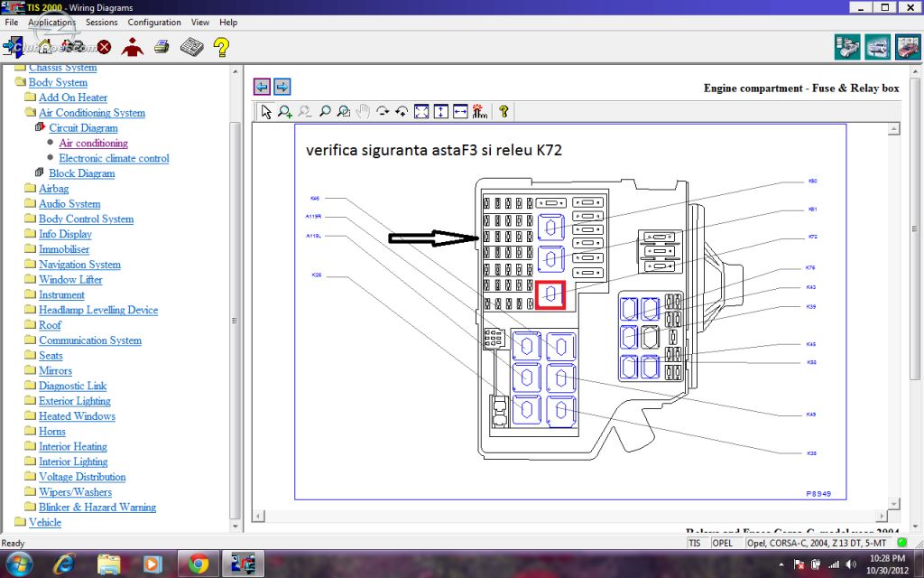
Task: Open vehicle selection cars icon
Action: [x=73, y=46]
